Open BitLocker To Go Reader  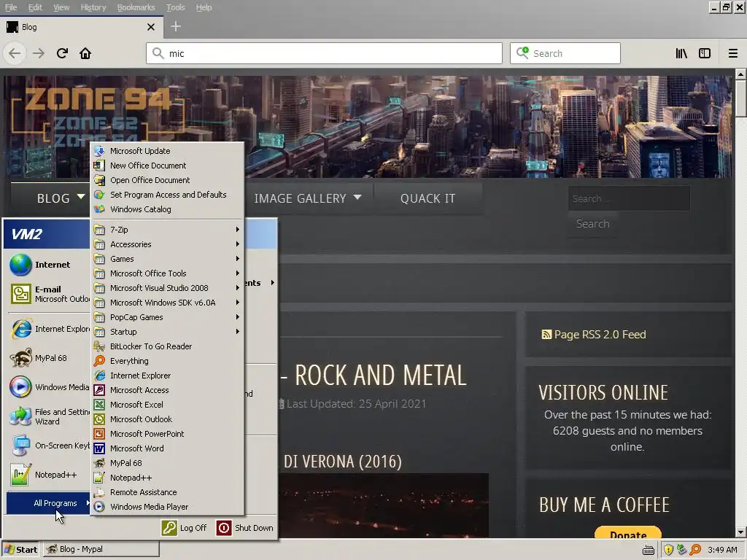[168, 346]
